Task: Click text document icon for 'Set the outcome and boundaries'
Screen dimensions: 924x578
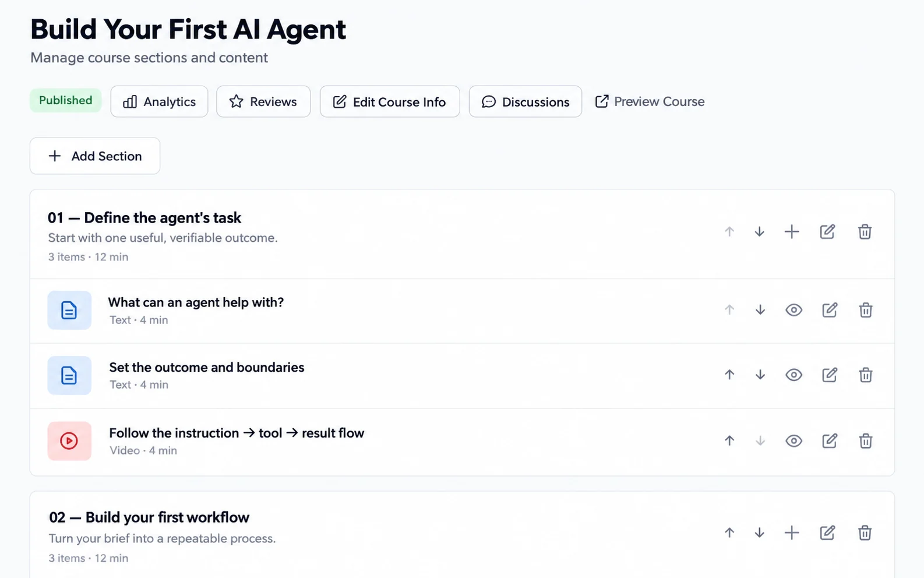Action: (x=69, y=375)
